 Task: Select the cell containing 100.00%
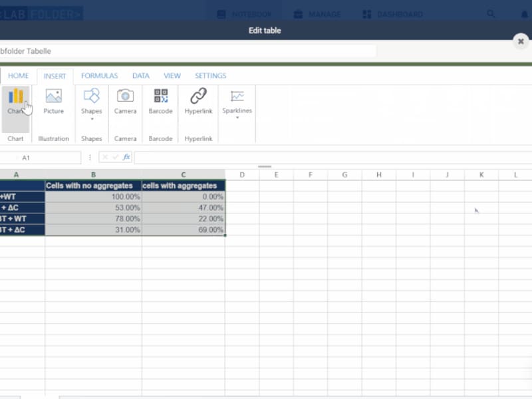click(x=93, y=196)
